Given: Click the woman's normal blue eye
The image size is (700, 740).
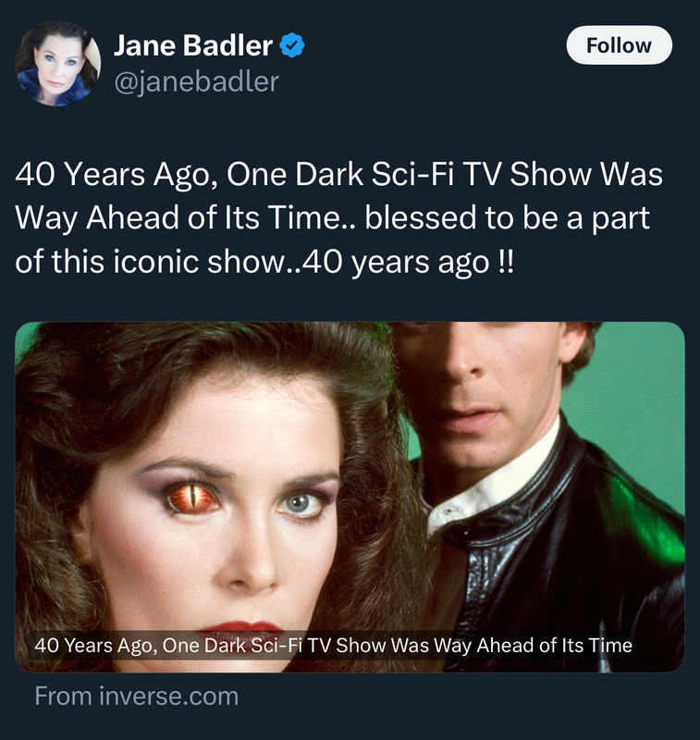Looking at the screenshot, I should 299,504.
